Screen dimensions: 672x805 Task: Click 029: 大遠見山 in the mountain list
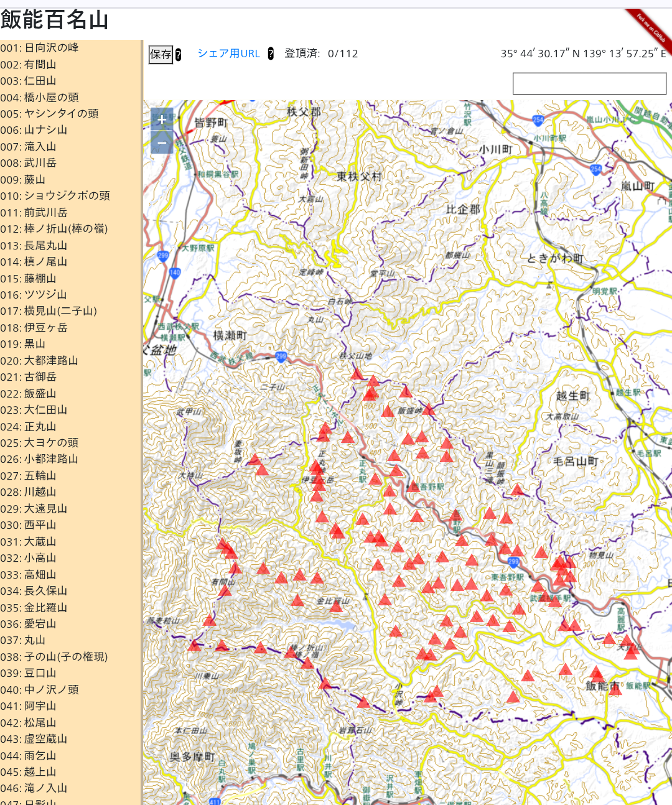pyautogui.click(x=34, y=509)
